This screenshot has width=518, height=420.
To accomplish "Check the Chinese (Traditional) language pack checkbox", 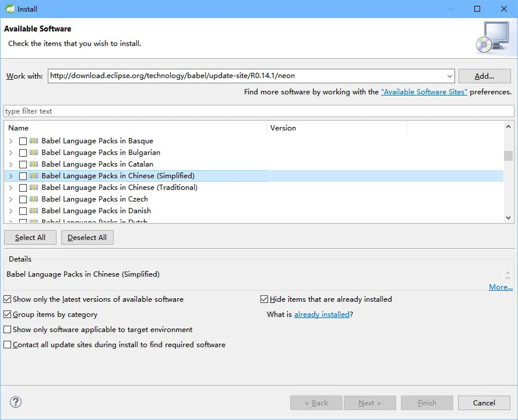I will (23, 188).
